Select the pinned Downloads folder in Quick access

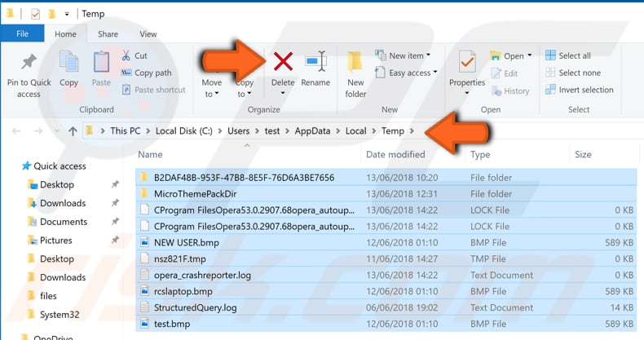click(x=57, y=203)
